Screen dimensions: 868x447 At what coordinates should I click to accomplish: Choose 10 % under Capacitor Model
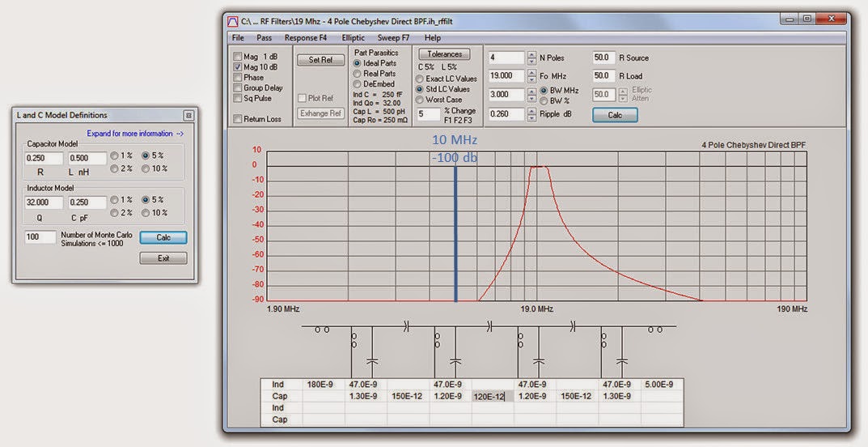(x=146, y=168)
